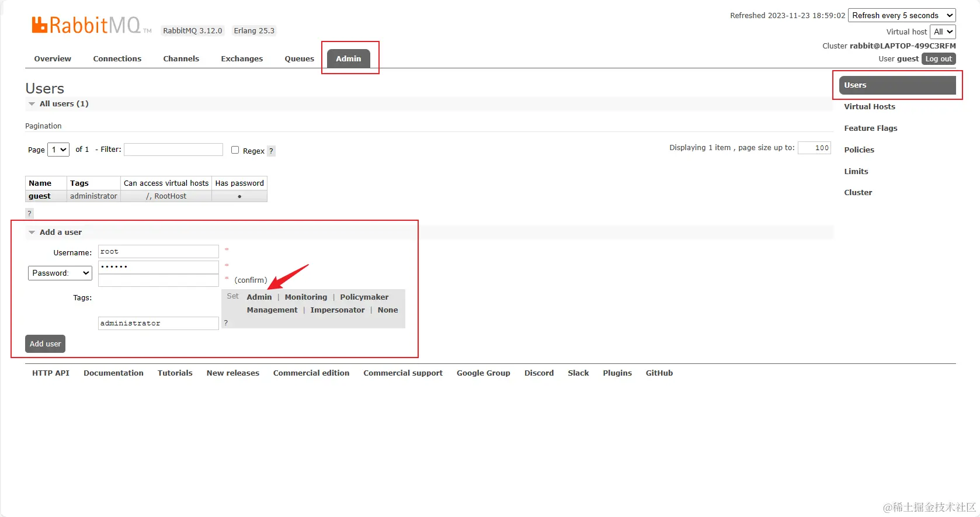This screenshot has width=980, height=517.
Task: Click the 'Has password' column header
Action: pyautogui.click(x=239, y=183)
